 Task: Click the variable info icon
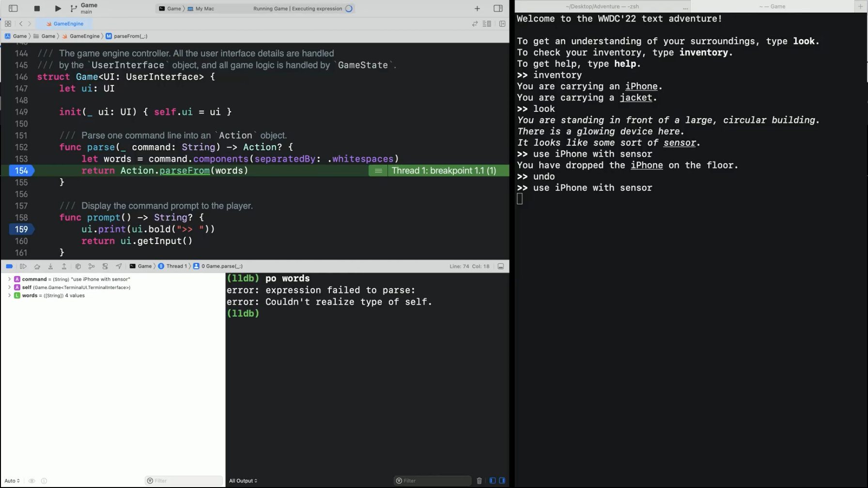pyautogui.click(x=44, y=481)
